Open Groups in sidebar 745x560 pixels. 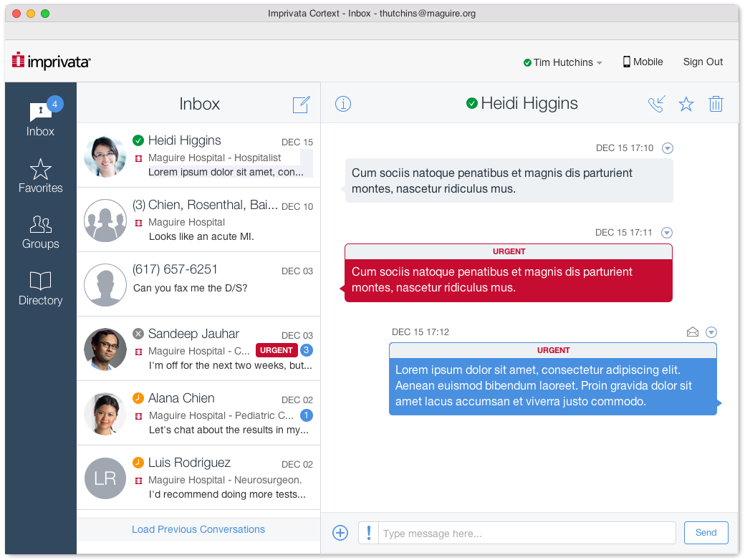40,233
